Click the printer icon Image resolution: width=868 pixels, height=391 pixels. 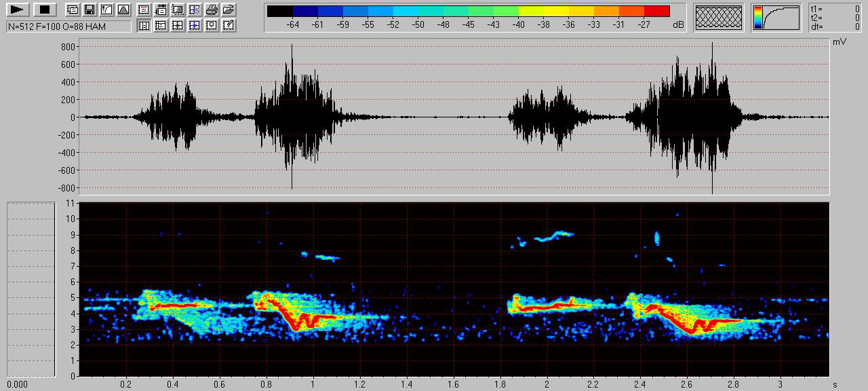click(212, 10)
